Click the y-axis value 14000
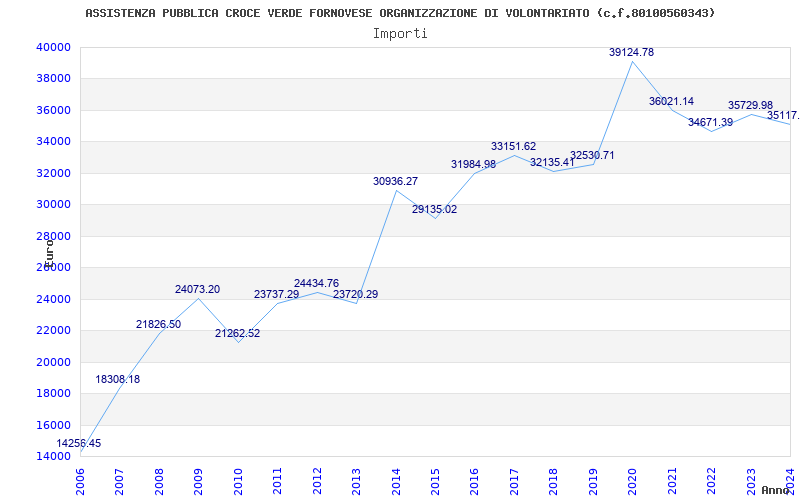The image size is (800, 500). click(53, 456)
